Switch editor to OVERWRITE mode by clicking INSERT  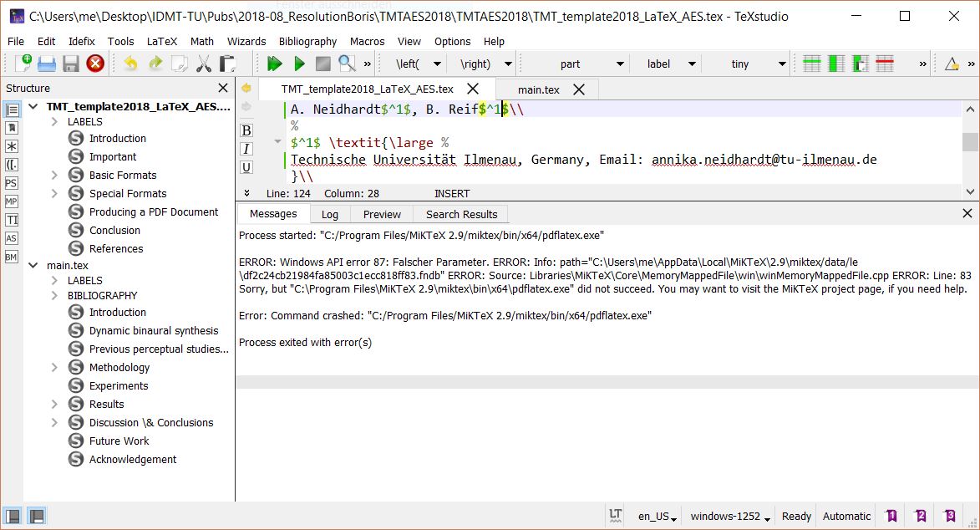tap(451, 193)
